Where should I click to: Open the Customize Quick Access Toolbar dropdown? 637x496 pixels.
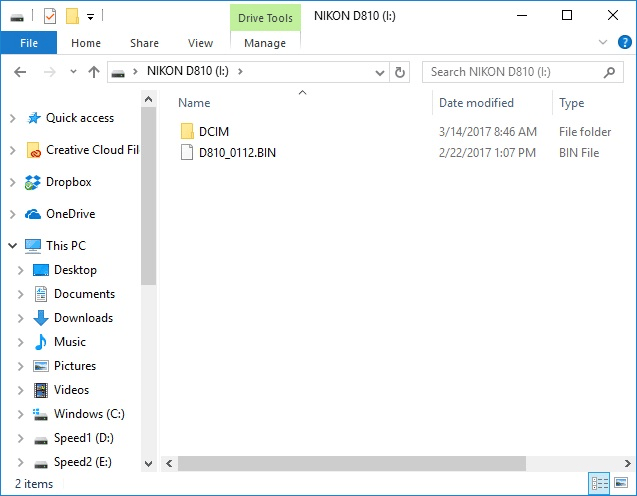coord(90,16)
